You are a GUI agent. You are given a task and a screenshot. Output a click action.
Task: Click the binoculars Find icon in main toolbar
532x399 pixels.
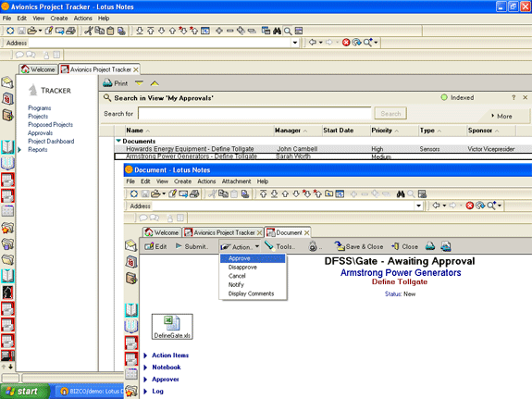(x=277, y=31)
